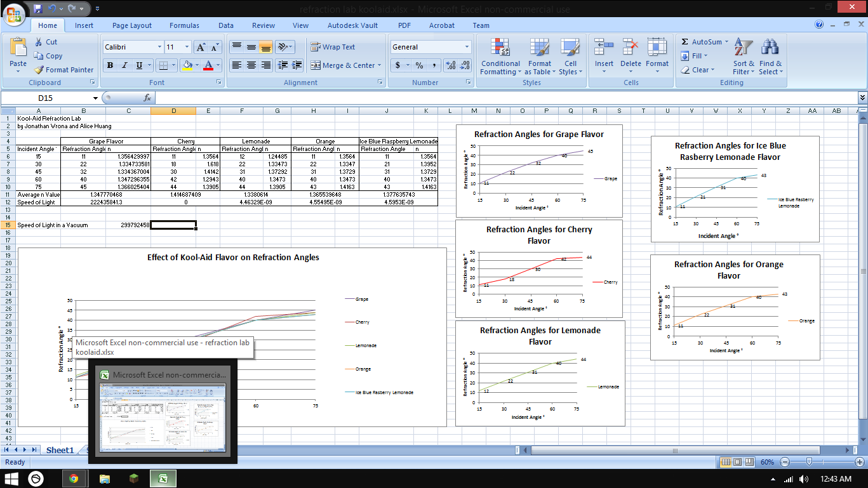Open the Font dialog launcher

click(218, 82)
